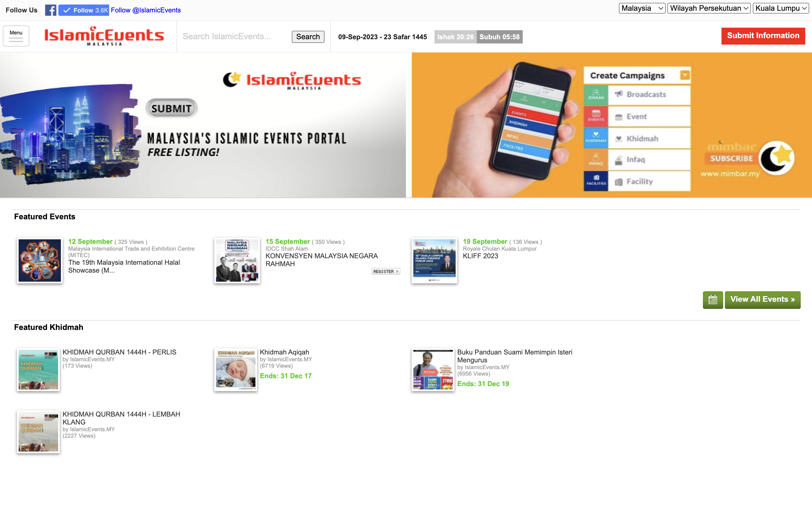Click View All Events button
The width and height of the screenshot is (812, 508).
click(762, 300)
